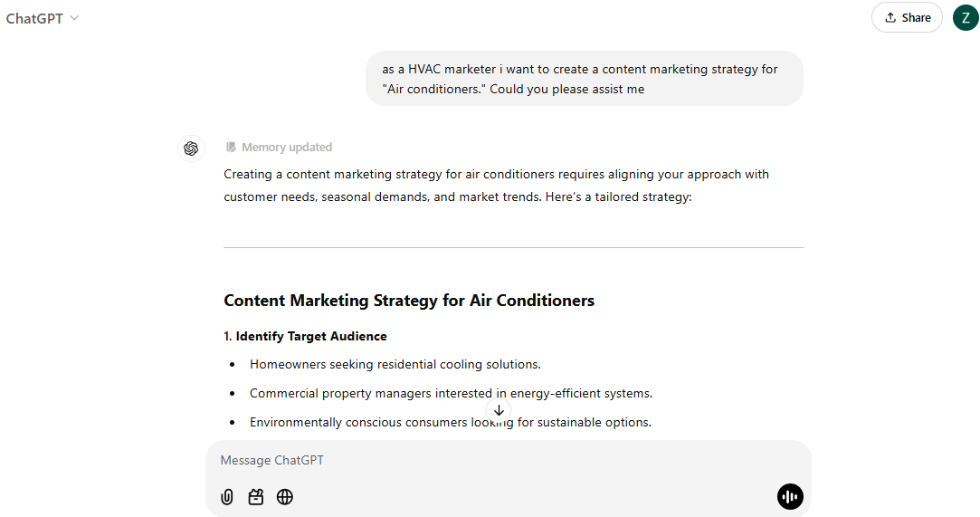980x517 pixels.
Task: Toggle the globe web search icon
Action: click(x=285, y=496)
